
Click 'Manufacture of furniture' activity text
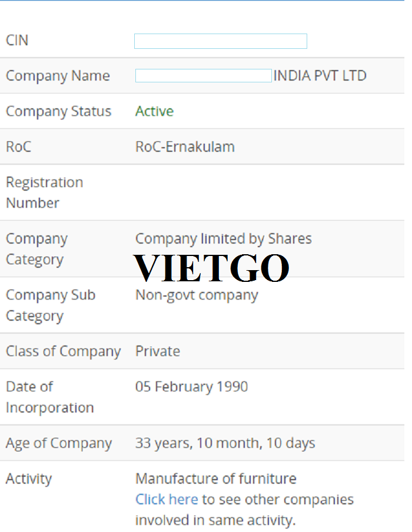coord(216,478)
